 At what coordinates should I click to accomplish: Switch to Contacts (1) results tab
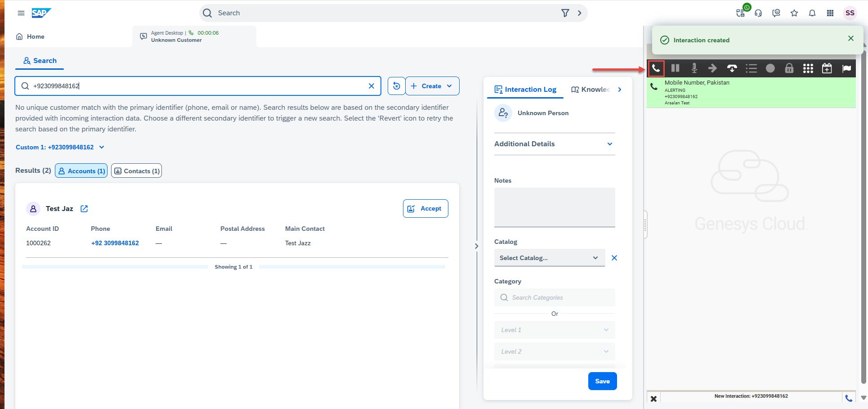pyautogui.click(x=136, y=171)
